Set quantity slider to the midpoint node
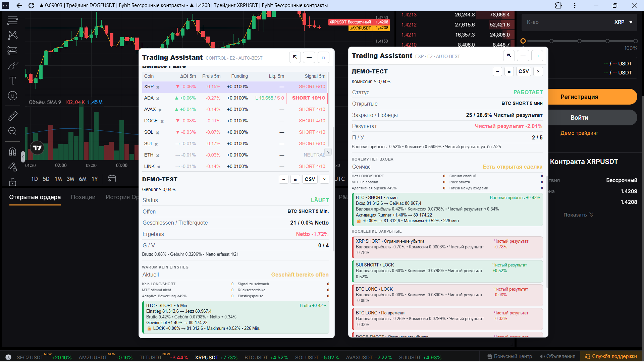The image size is (644, 362). [579, 41]
